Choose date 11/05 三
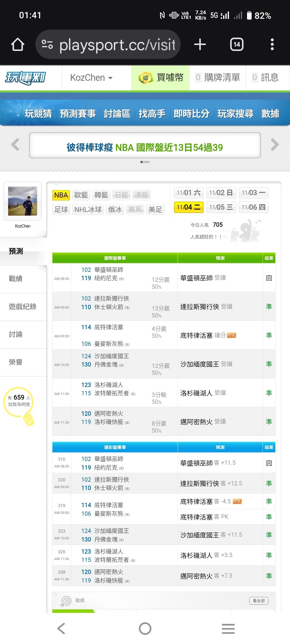Image resolution: width=290 pixels, height=644 pixels. tap(221, 207)
